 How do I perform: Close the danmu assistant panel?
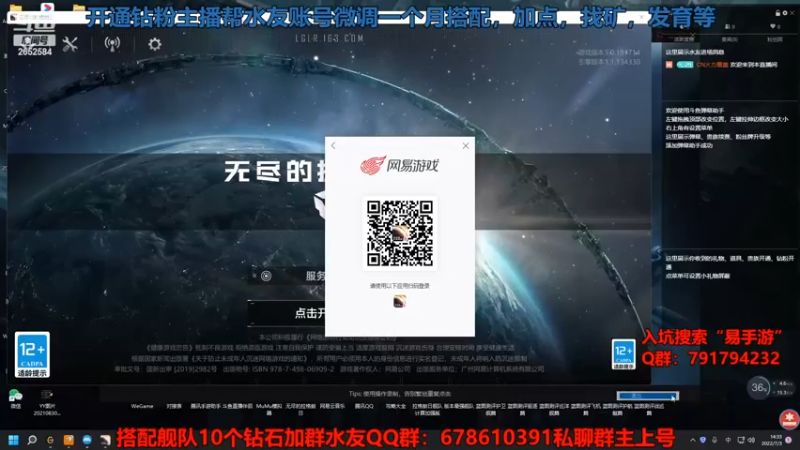pyautogui.click(x=792, y=13)
